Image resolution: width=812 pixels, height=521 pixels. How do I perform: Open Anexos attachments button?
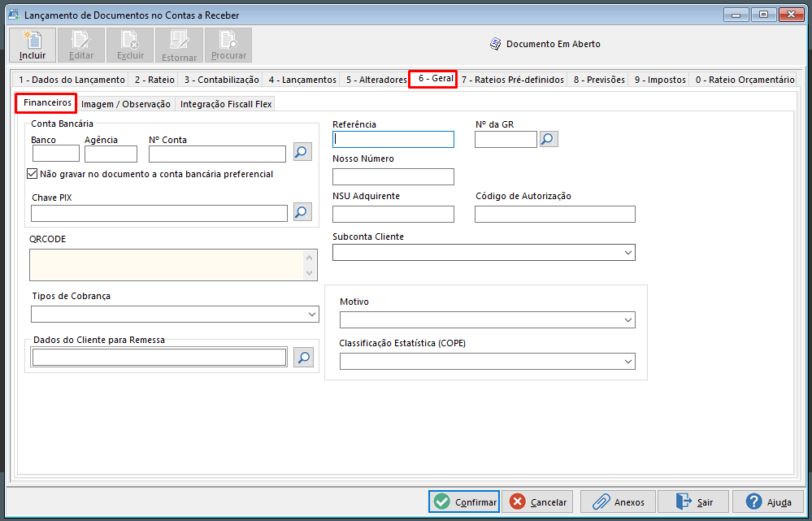[618, 501]
